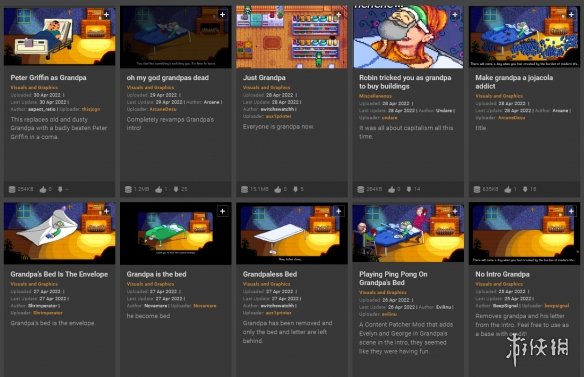
Task: Open the Grandpa is the bed title
Action: click(156, 274)
